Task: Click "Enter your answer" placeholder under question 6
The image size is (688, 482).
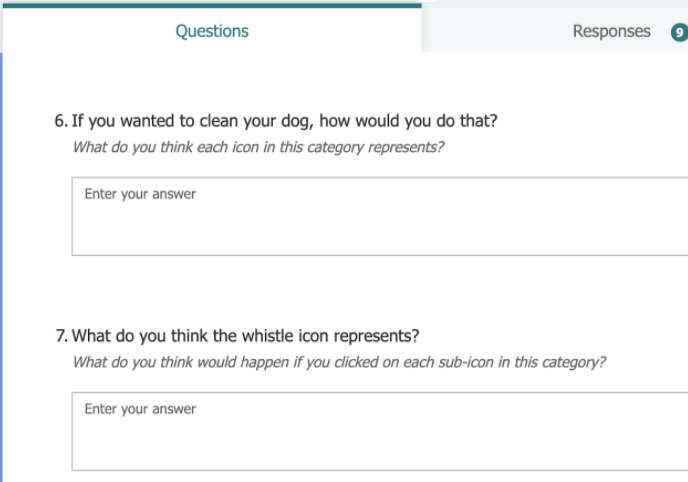Action: coord(140,194)
